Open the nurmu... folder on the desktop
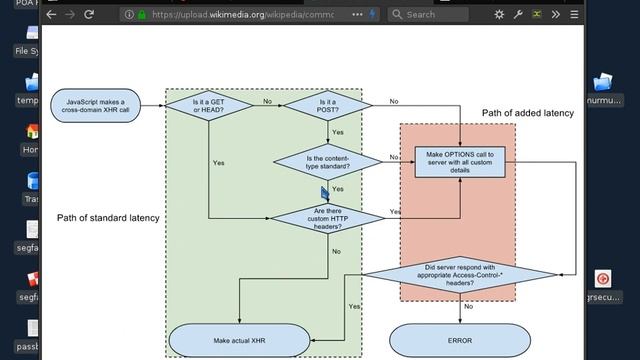The height and width of the screenshot is (360, 640). [x=603, y=89]
